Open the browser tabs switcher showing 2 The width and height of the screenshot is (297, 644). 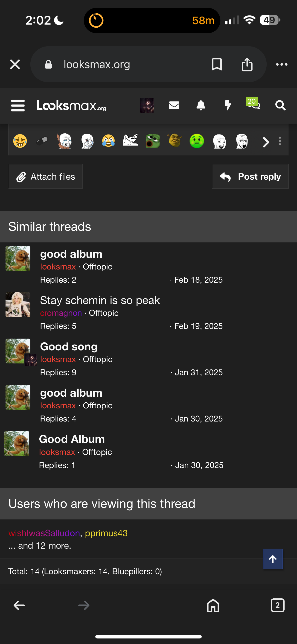coord(277,605)
